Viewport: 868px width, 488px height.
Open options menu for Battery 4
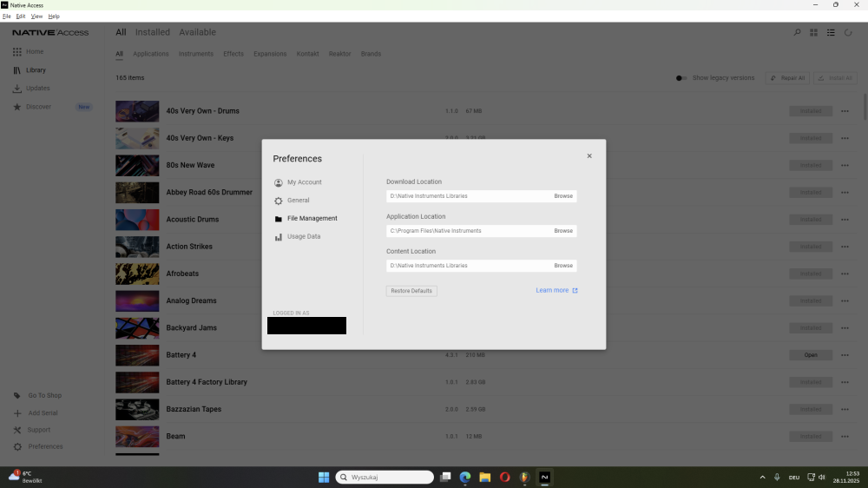pos(845,355)
